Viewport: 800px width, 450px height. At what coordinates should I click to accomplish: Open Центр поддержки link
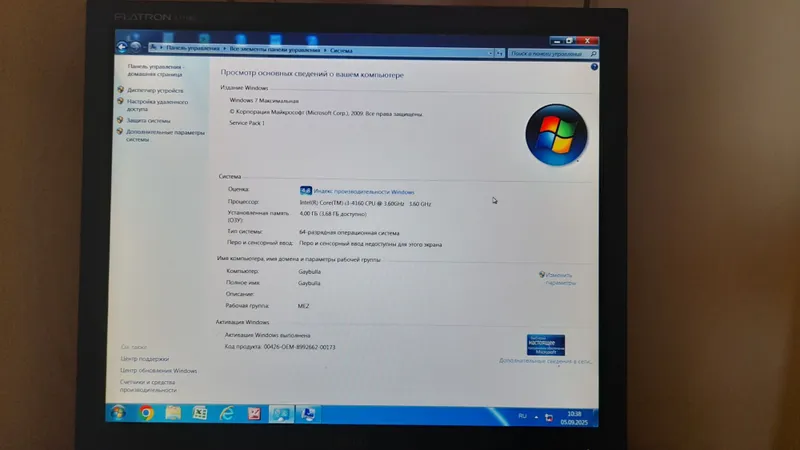pos(144,359)
